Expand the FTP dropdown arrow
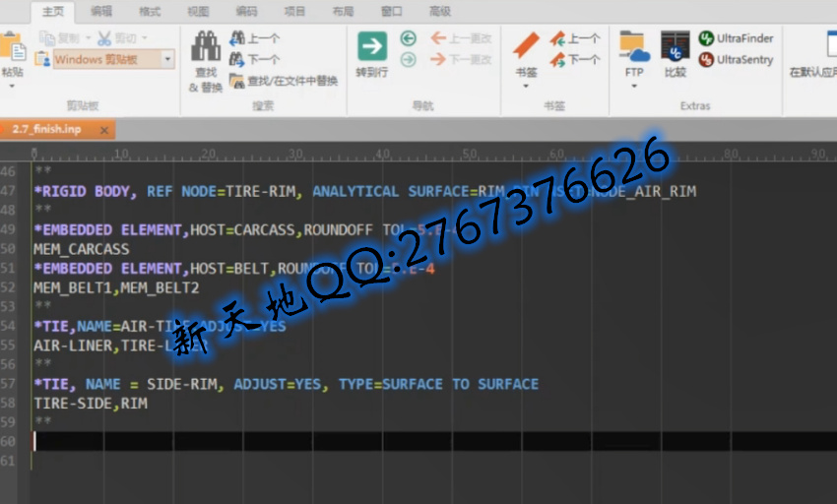This screenshot has height=504, width=837. 634,86
